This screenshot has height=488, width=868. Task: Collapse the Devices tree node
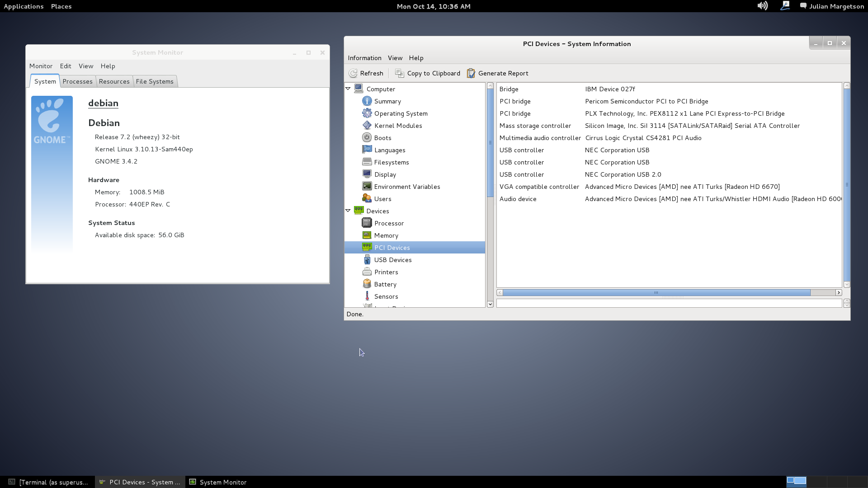click(x=348, y=211)
